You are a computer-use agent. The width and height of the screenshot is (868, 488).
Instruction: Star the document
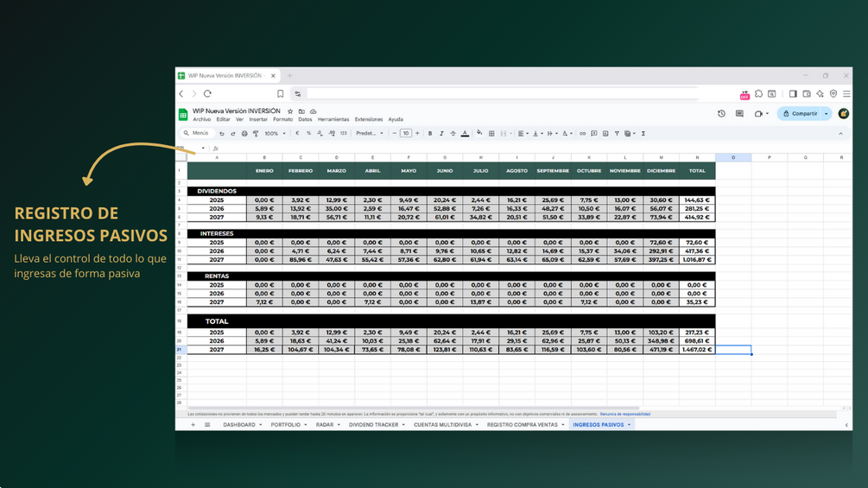pos(290,111)
